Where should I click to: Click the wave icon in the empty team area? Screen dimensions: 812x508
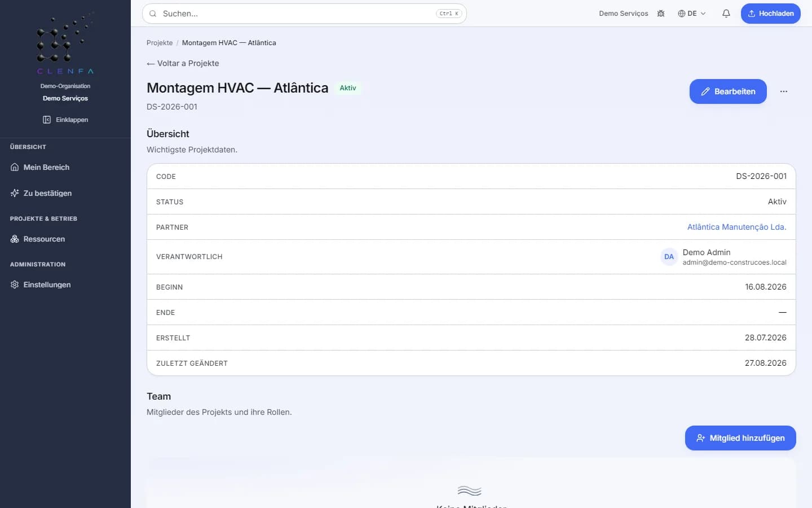click(x=470, y=491)
